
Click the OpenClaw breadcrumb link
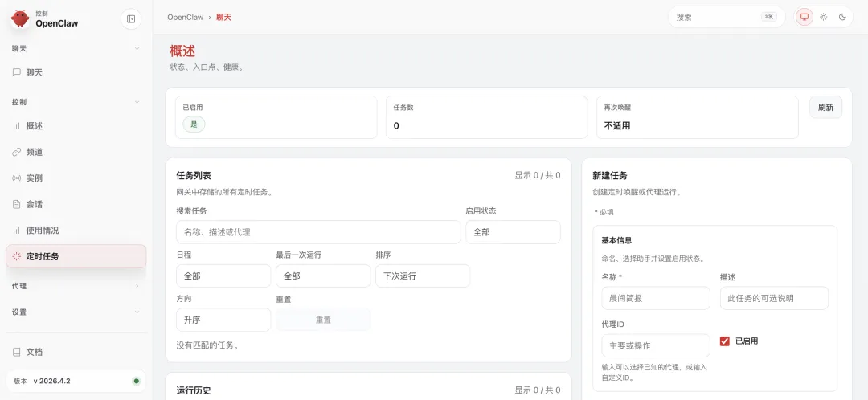186,17
